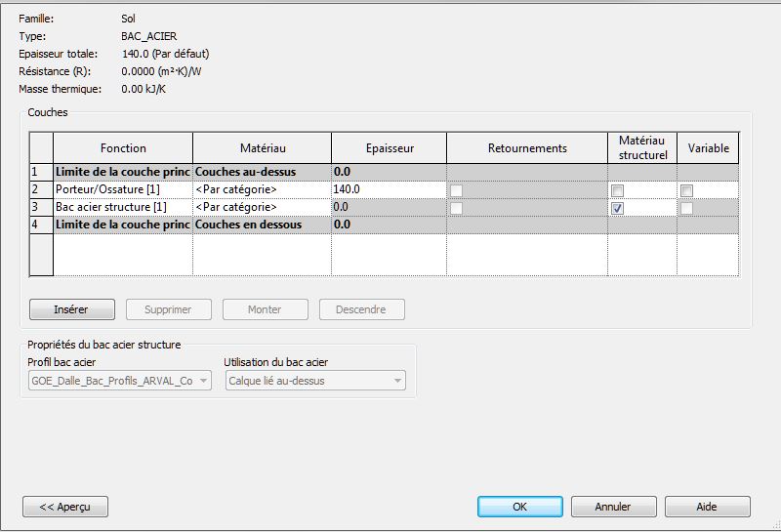Click the Porteur/Ossature material <Par catégorie> cell

tap(262, 189)
